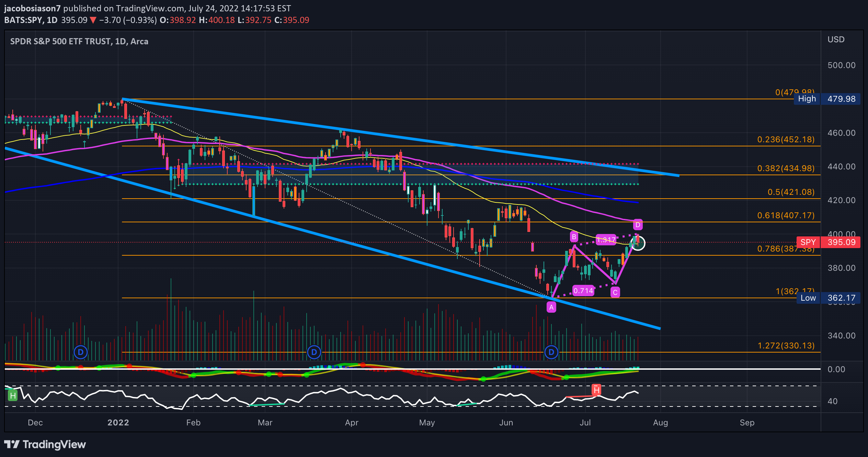Click the Low 362.17 price label
Screen dimensions: 868x457
[828, 298]
